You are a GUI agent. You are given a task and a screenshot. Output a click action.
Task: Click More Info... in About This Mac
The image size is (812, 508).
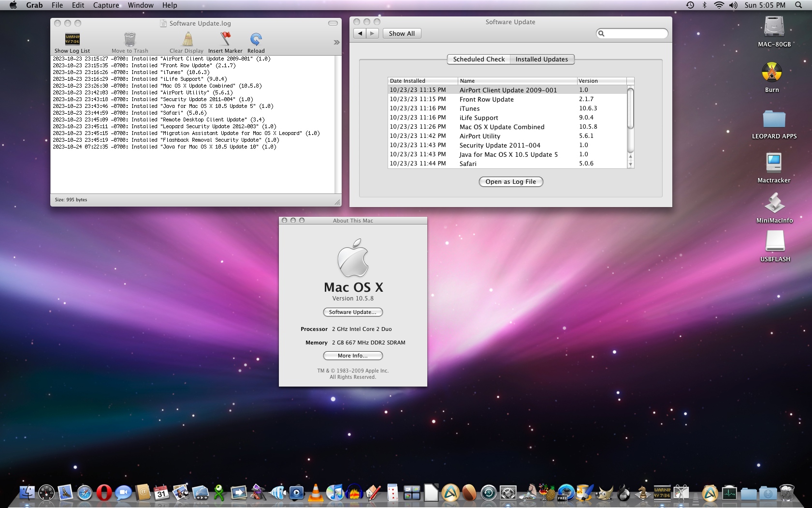pyautogui.click(x=353, y=356)
